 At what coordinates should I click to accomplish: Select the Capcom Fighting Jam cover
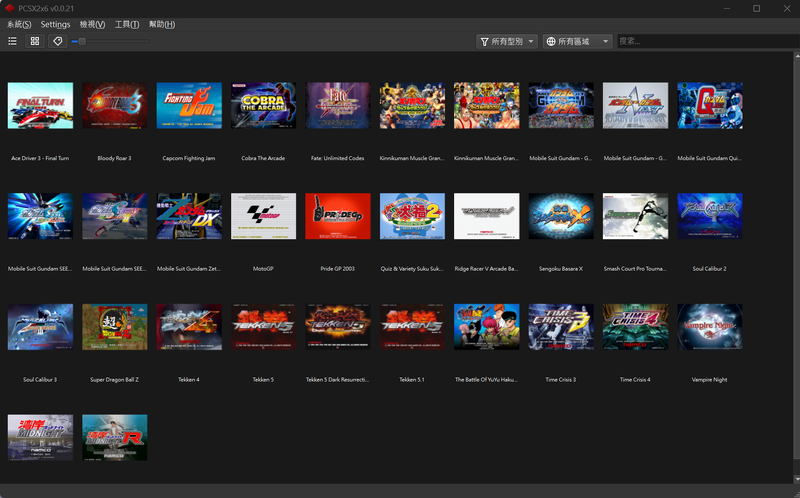coord(189,106)
